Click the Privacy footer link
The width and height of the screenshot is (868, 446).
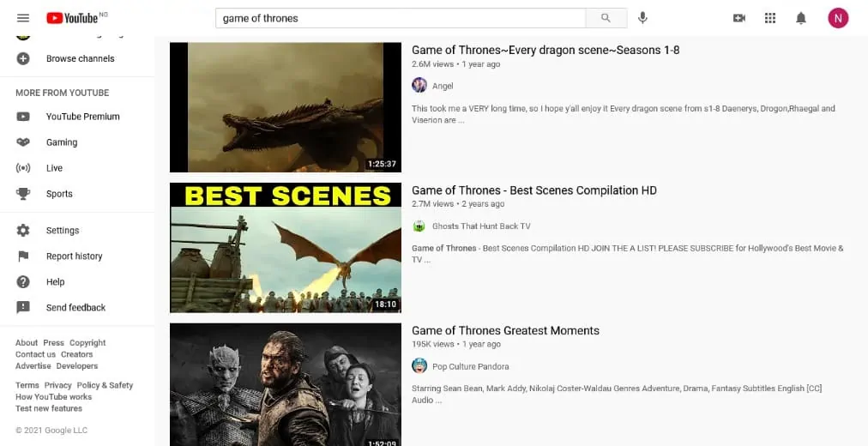coord(58,385)
